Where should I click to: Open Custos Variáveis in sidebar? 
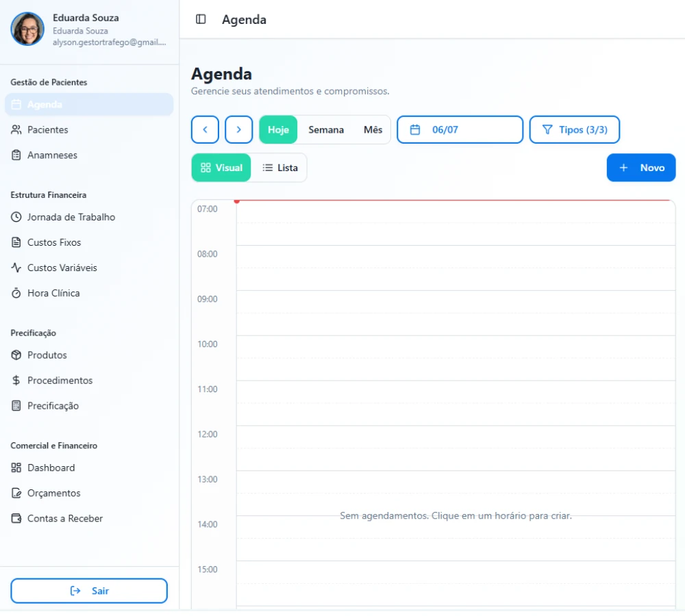[89, 268]
